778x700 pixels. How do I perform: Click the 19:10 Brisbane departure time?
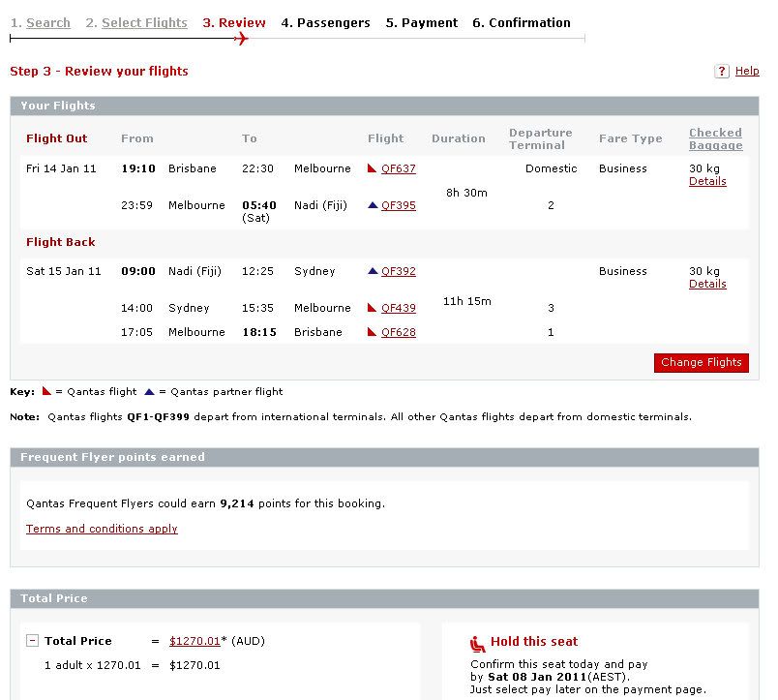point(138,168)
